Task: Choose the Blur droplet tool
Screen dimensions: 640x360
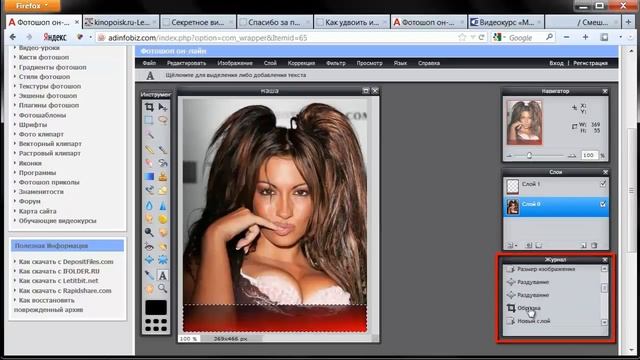Action: point(149,205)
